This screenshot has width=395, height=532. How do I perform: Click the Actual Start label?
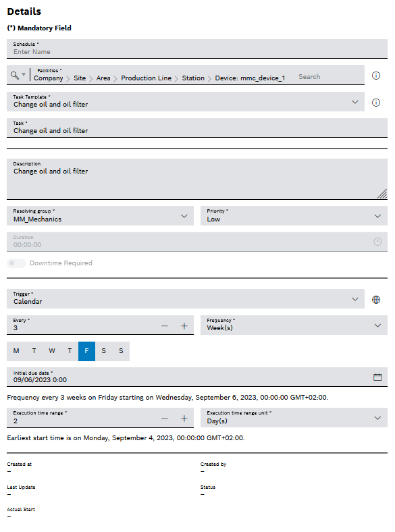coord(21,509)
